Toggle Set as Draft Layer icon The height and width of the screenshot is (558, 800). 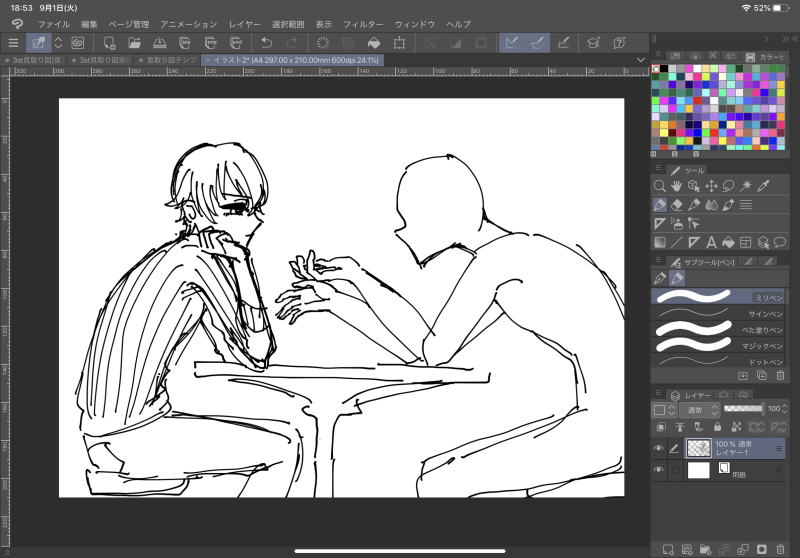(698, 427)
